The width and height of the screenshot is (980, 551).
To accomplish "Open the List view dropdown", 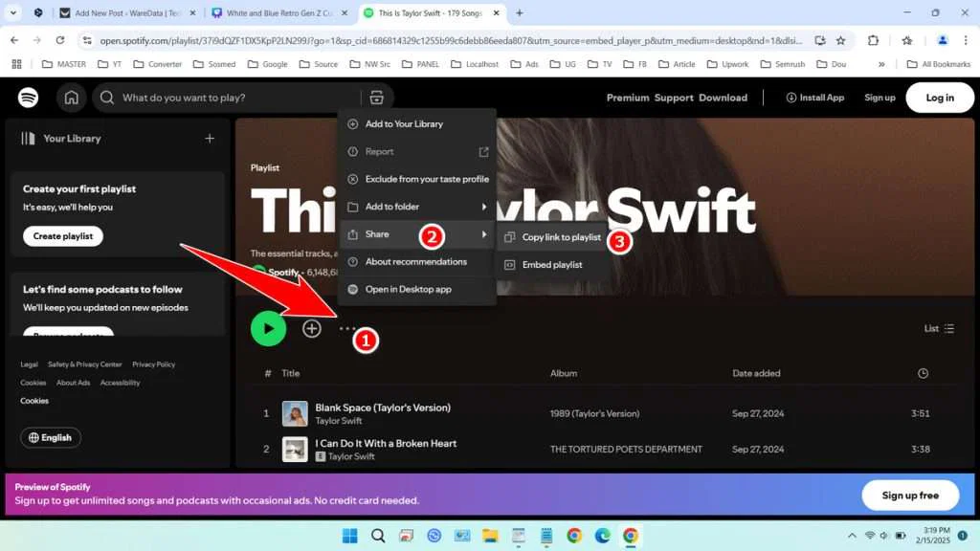I will 938,328.
